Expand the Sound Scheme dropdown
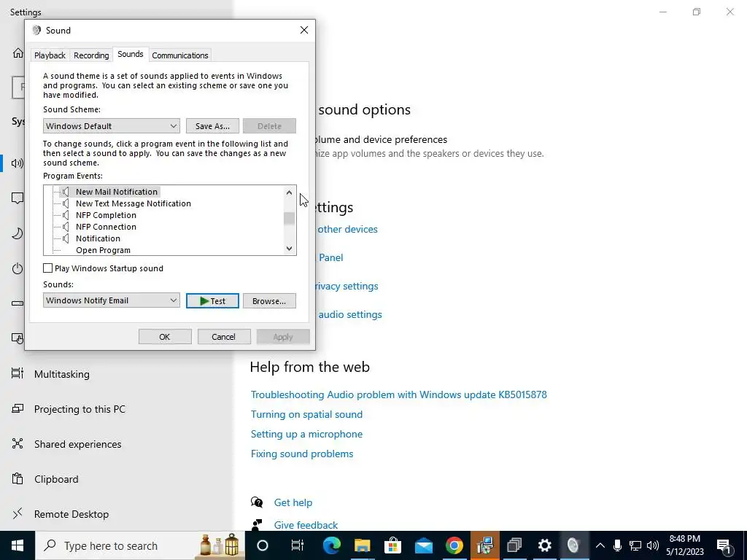Viewport: 747px width, 560px height. pos(112,125)
